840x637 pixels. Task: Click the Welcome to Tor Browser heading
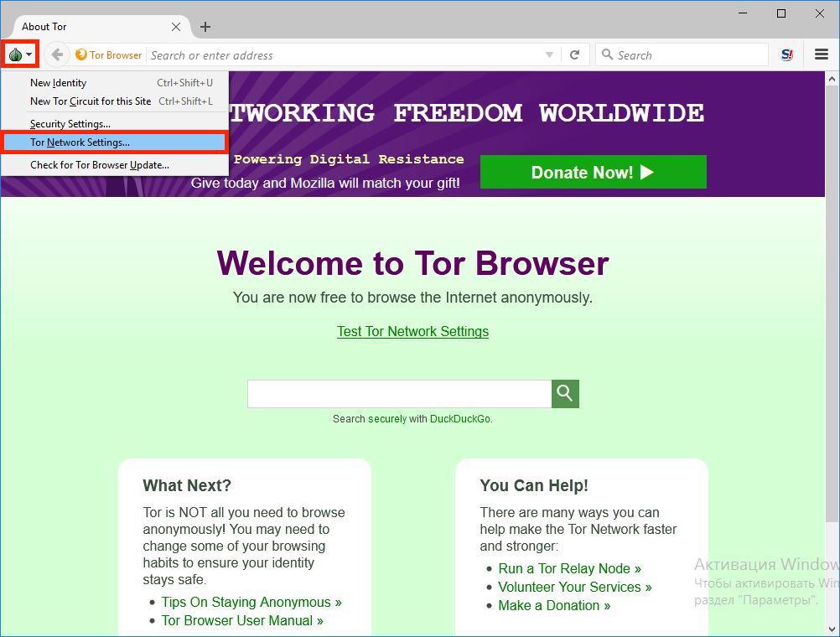click(x=412, y=263)
